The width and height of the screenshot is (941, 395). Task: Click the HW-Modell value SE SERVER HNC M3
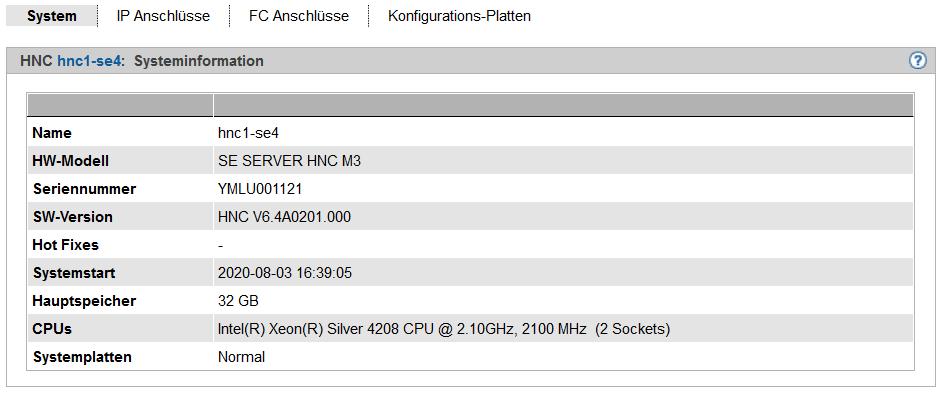tap(289, 161)
